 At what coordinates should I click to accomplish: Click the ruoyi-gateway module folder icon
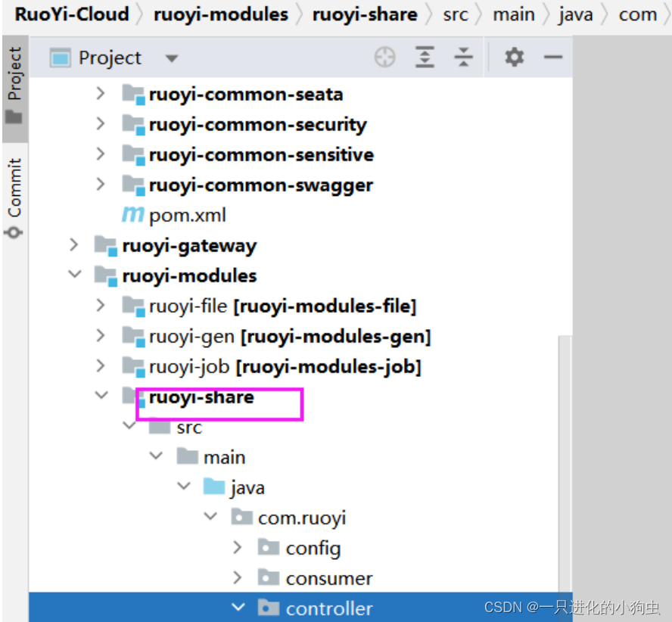tap(105, 246)
